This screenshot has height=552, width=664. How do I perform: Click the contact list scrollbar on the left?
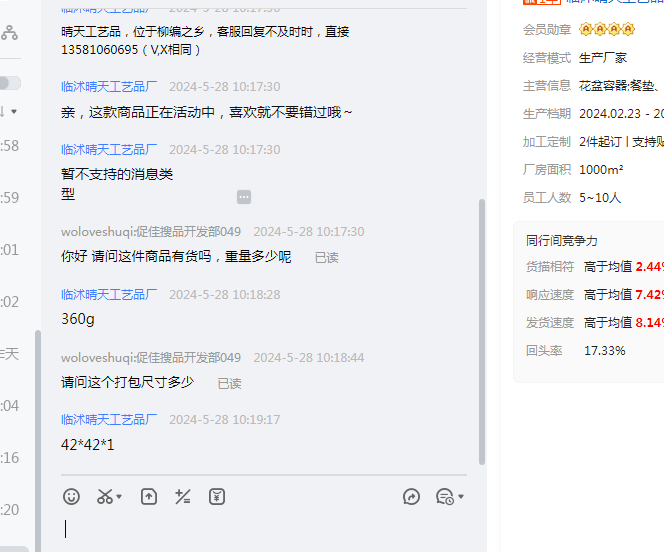[38, 440]
